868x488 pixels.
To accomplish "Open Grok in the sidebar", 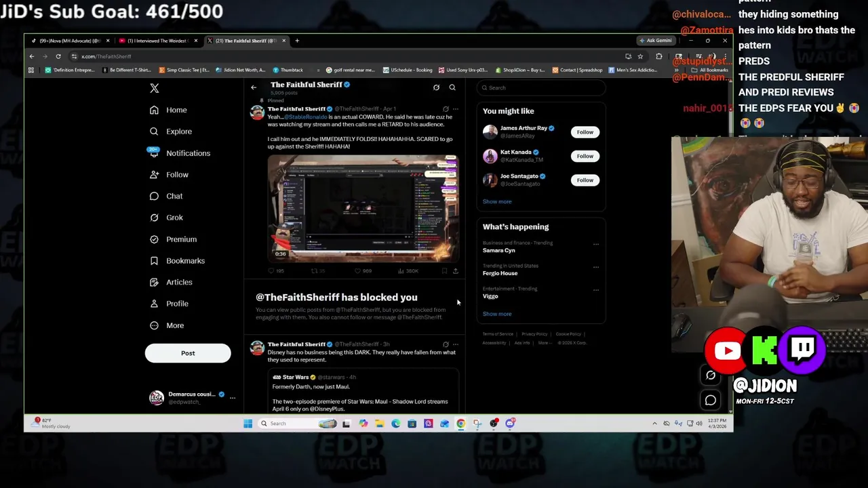I will 166,218.
